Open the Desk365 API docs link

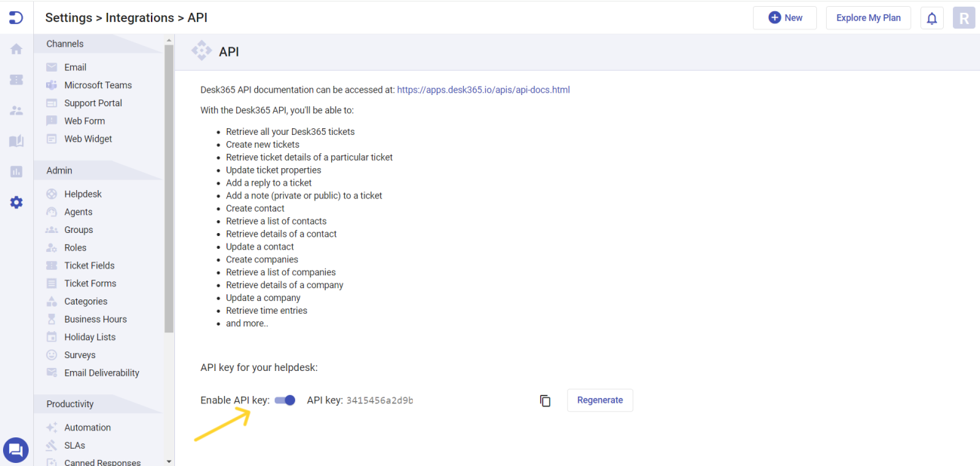click(484, 90)
